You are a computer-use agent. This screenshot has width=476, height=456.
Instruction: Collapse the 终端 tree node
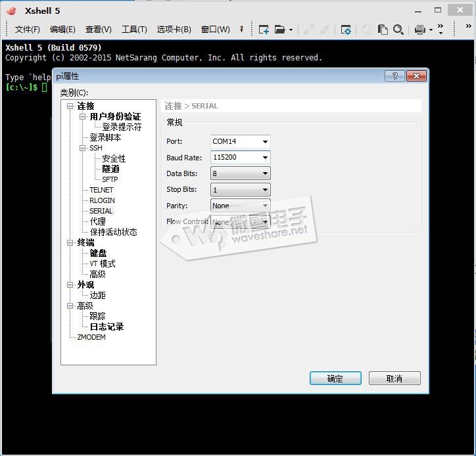coord(70,242)
